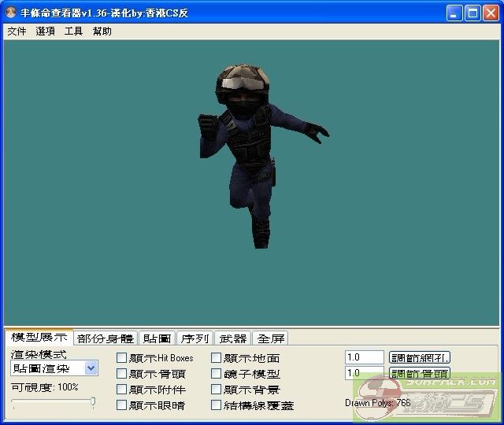The height and width of the screenshot is (425, 504).
Task: Click the mesh scale input field
Action: pyautogui.click(x=364, y=357)
